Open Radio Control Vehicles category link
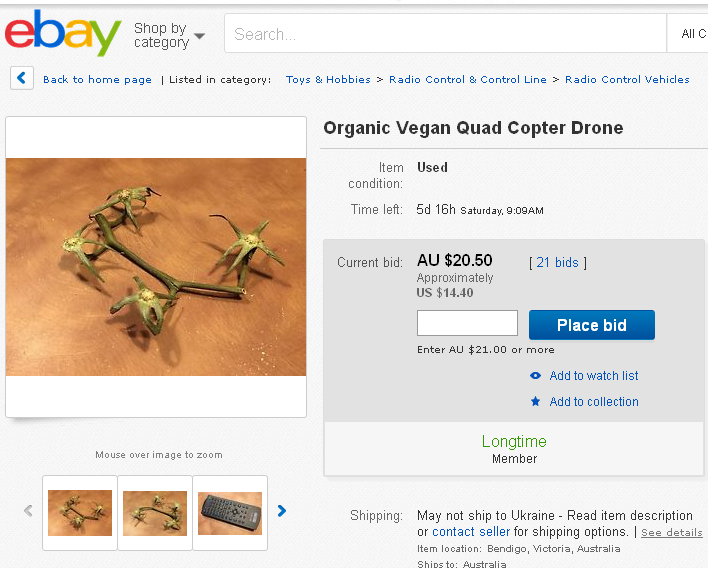The image size is (708, 568). (627, 80)
